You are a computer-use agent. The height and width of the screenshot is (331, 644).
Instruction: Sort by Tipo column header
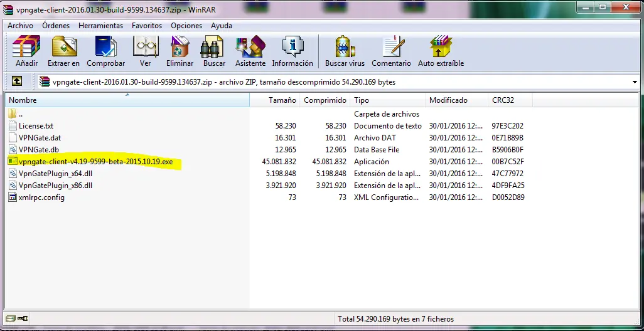(388, 100)
